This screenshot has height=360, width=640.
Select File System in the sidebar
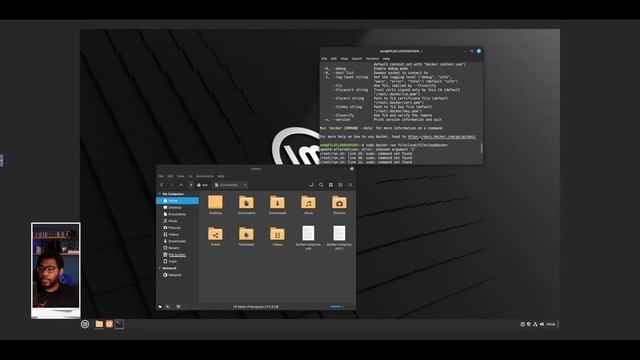point(178,255)
